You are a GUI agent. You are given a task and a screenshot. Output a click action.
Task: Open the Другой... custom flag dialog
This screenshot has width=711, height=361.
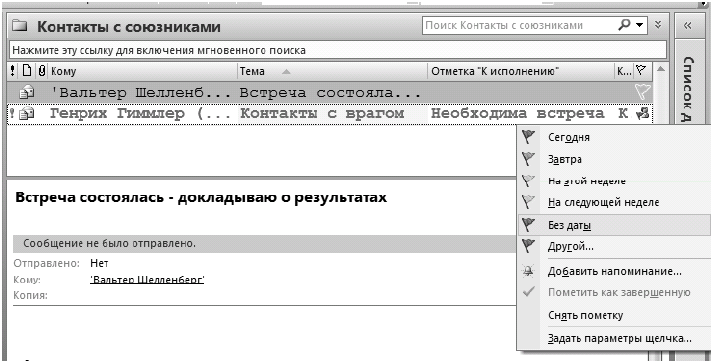(x=614, y=247)
